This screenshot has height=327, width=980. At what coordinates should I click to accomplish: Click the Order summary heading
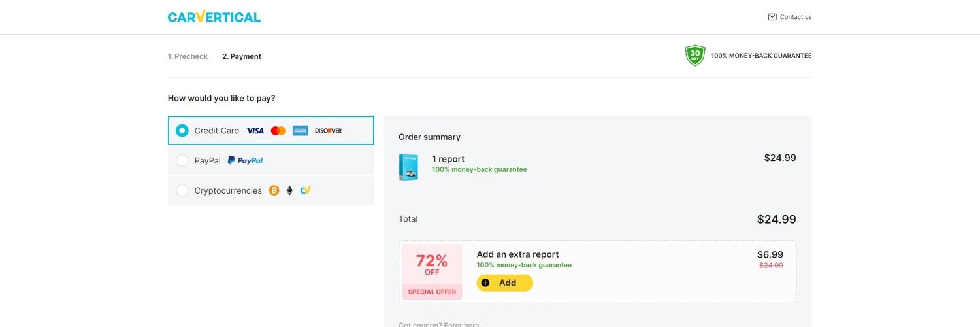pyautogui.click(x=429, y=137)
